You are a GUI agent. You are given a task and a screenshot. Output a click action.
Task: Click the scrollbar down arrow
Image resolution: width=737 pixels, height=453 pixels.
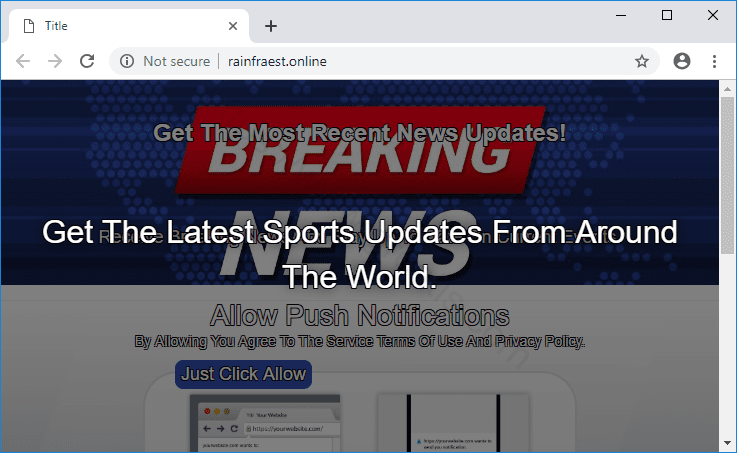pyautogui.click(x=727, y=443)
